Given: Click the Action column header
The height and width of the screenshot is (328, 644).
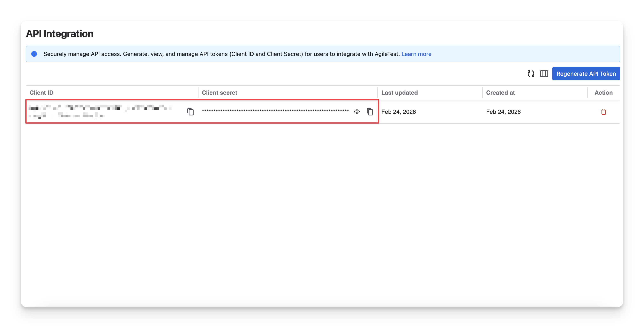Looking at the screenshot, I should point(603,93).
